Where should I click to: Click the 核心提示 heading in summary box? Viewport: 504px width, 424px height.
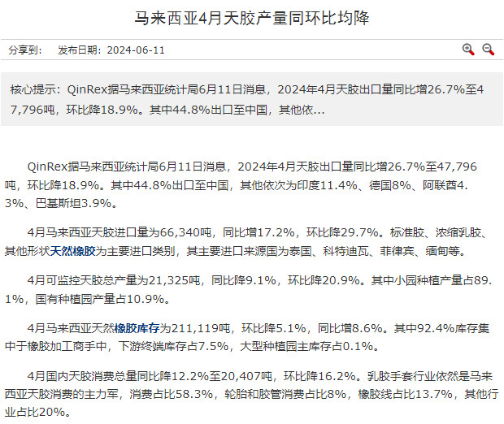tap(34, 89)
